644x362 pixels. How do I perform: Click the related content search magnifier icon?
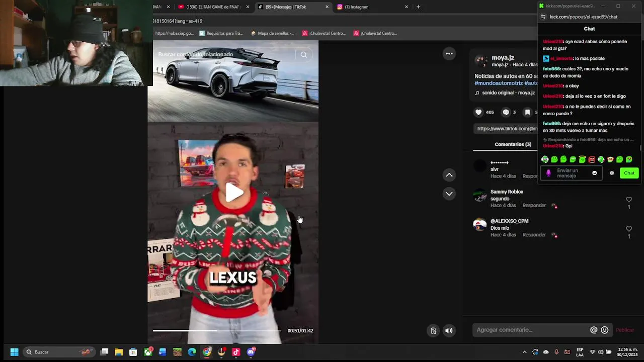click(x=303, y=55)
